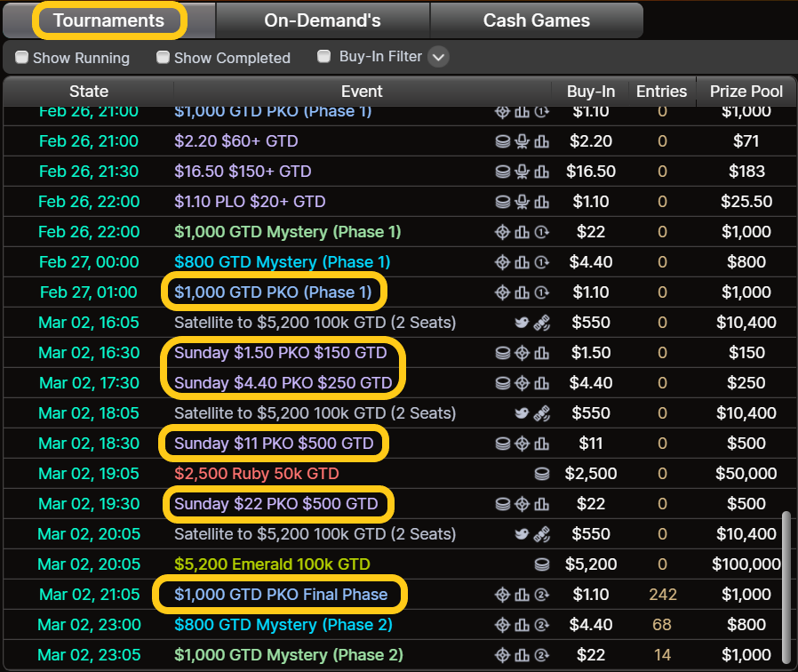Select Sunday $11 PKO $500 GTD event
Viewport: 798px width, 672px height.
coord(274,444)
